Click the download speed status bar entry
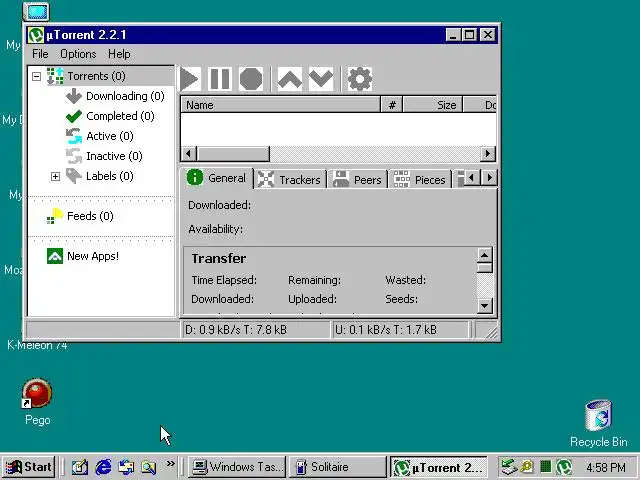This screenshot has height=480, width=640. pos(255,330)
